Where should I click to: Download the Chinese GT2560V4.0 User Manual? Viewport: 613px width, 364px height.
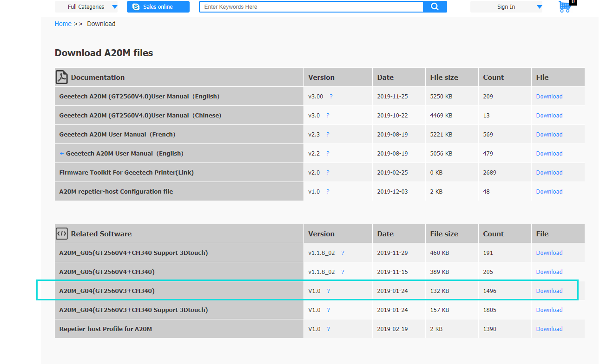[549, 116]
